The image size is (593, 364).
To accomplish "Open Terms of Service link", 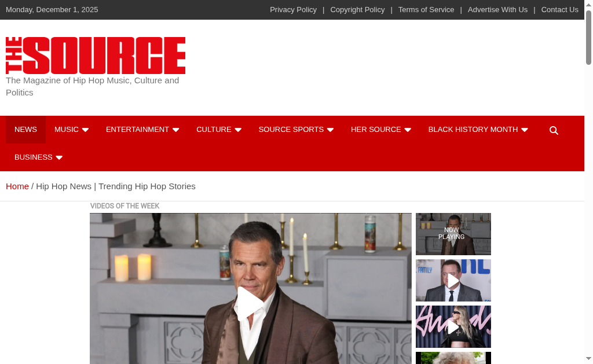I will (426, 10).
